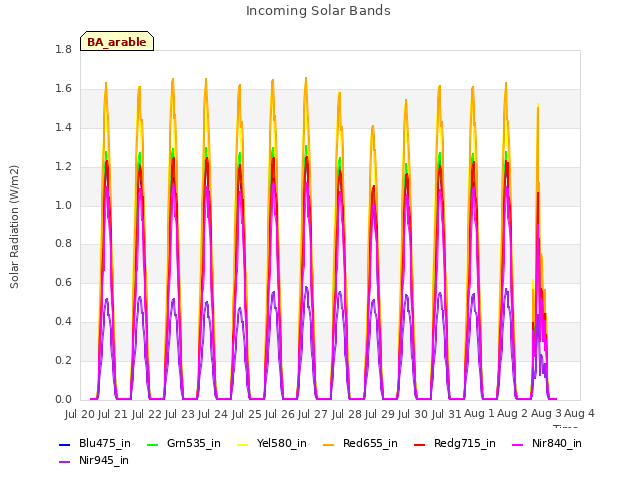This screenshot has width=640, height=480.
Task: Click the Incoming Solar Bands chart title
Action: [x=318, y=11]
